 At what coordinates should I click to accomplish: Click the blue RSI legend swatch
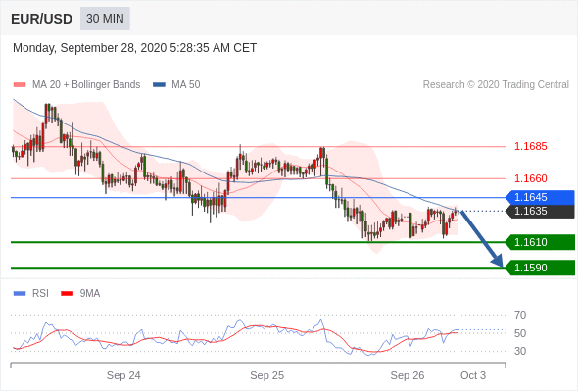coord(20,294)
